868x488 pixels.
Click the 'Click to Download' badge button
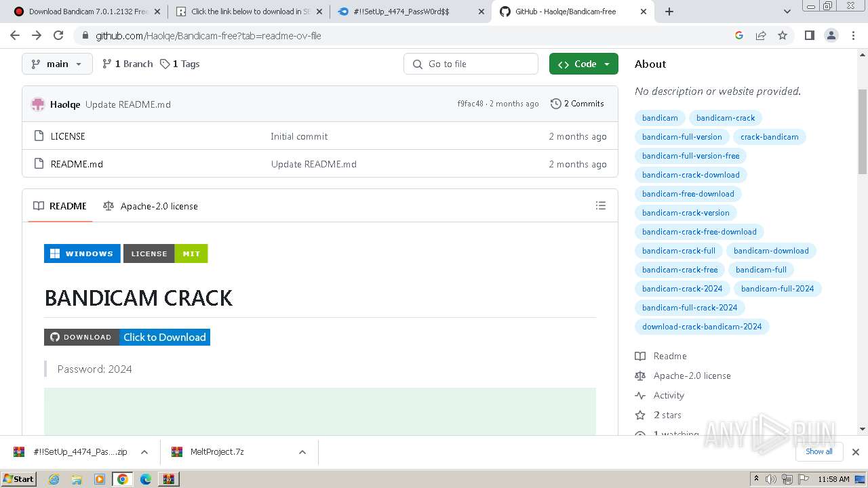tap(127, 337)
